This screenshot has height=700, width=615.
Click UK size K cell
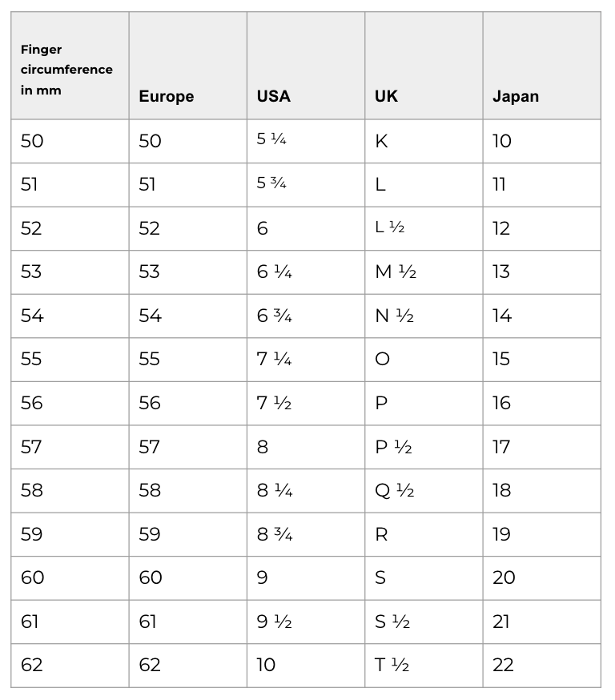[x=381, y=141]
